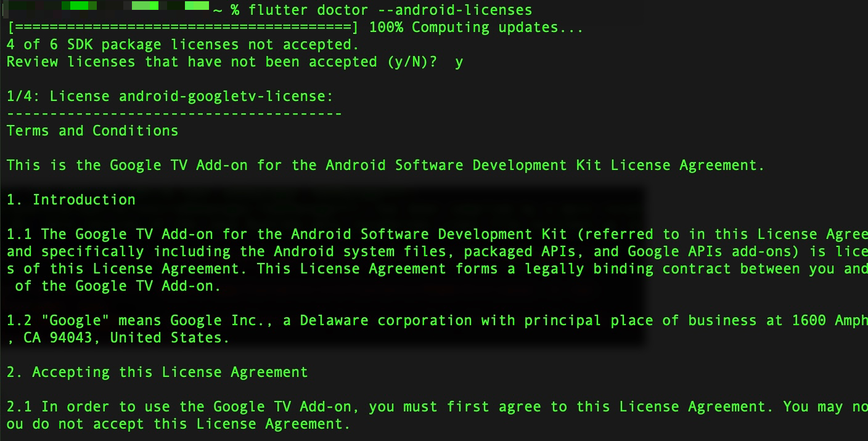Click the '1/4: License android-googletv-license:' heading

170,96
